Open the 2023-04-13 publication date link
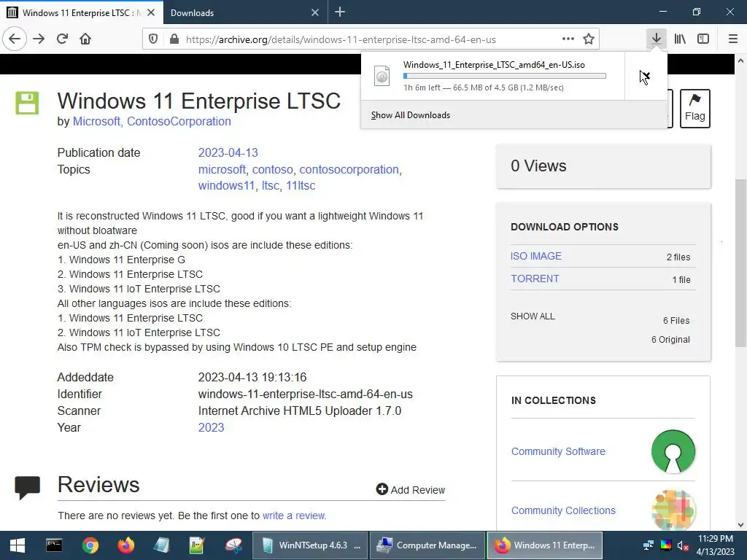 [228, 152]
